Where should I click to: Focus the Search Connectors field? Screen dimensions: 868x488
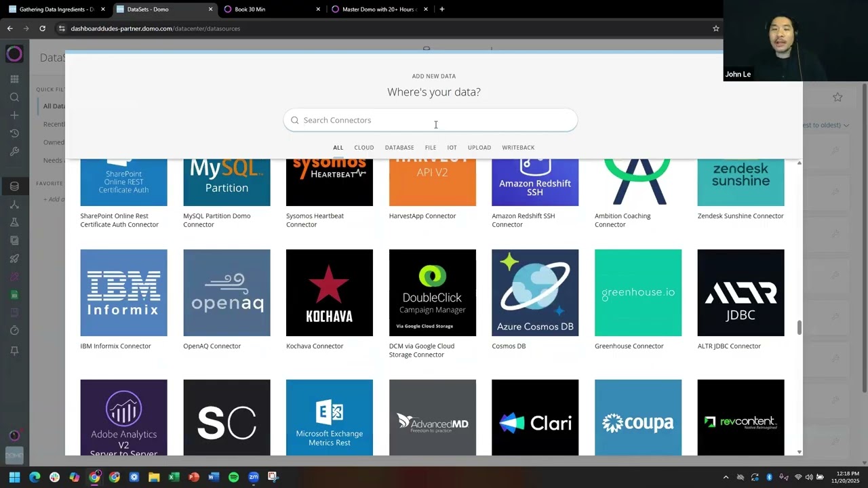point(431,120)
